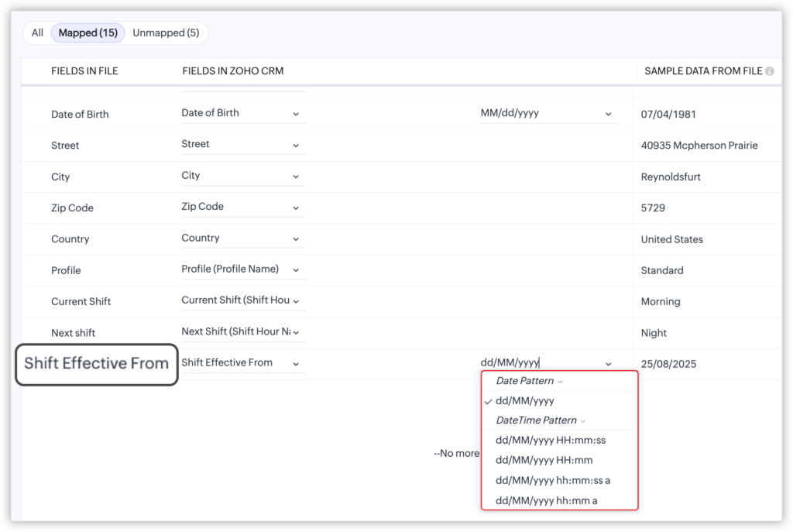Expand the Country field dropdown
The width and height of the screenshot is (793, 532).
(297, 238)
